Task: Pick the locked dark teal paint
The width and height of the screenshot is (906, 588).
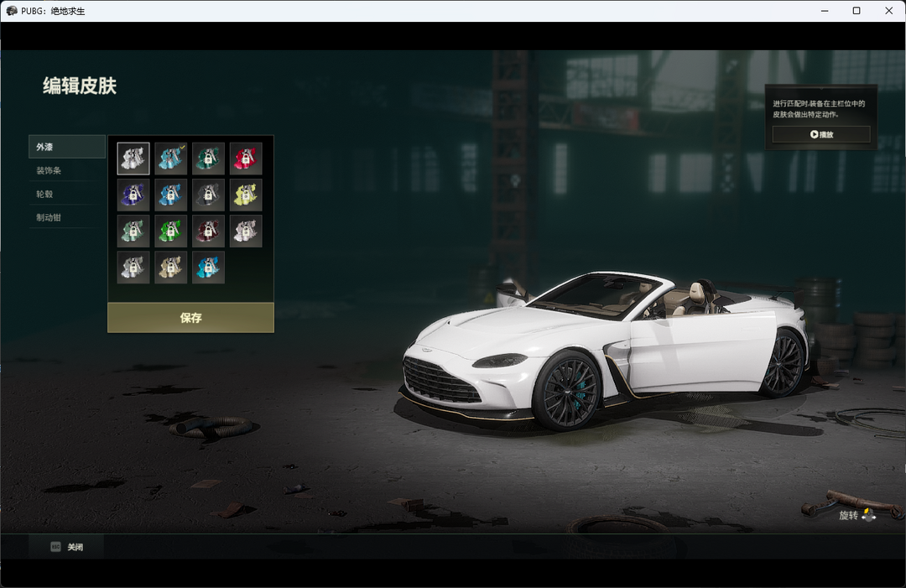Action: pos(208,159)
